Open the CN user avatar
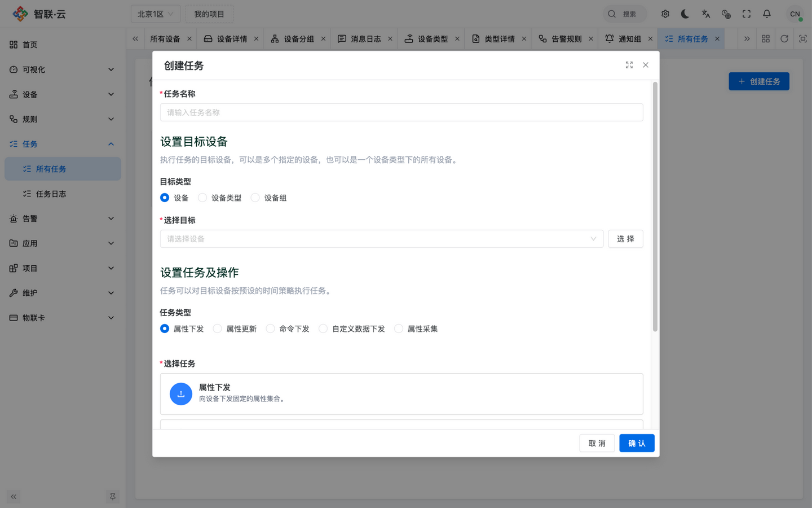Viewport: 812px width, 508px height. [x=795, y=14]
